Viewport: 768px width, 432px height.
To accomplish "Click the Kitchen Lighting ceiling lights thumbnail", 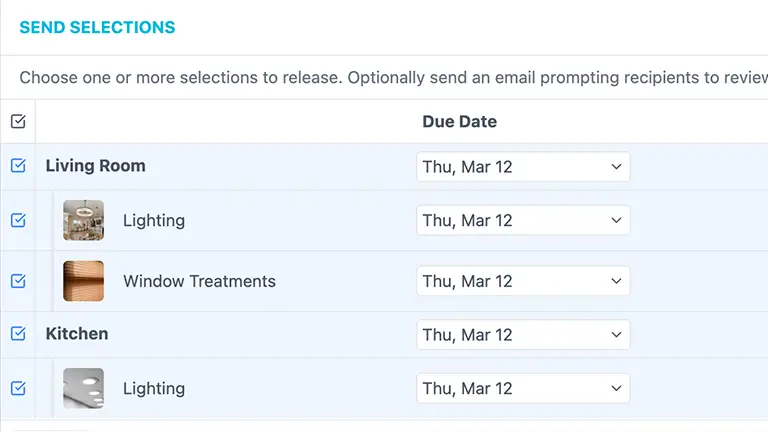I will [x=83, y=389].
